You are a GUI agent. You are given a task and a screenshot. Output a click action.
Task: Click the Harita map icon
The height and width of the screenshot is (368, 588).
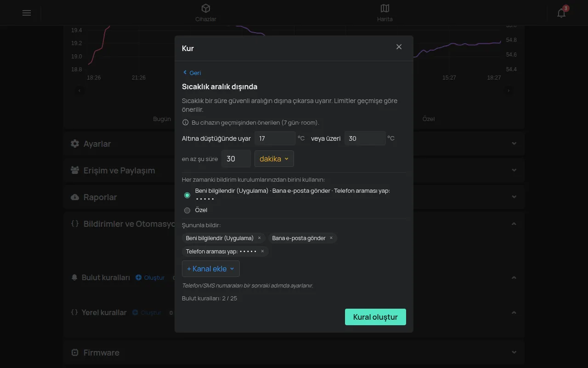pyautogui.click(x=385, y=8)
